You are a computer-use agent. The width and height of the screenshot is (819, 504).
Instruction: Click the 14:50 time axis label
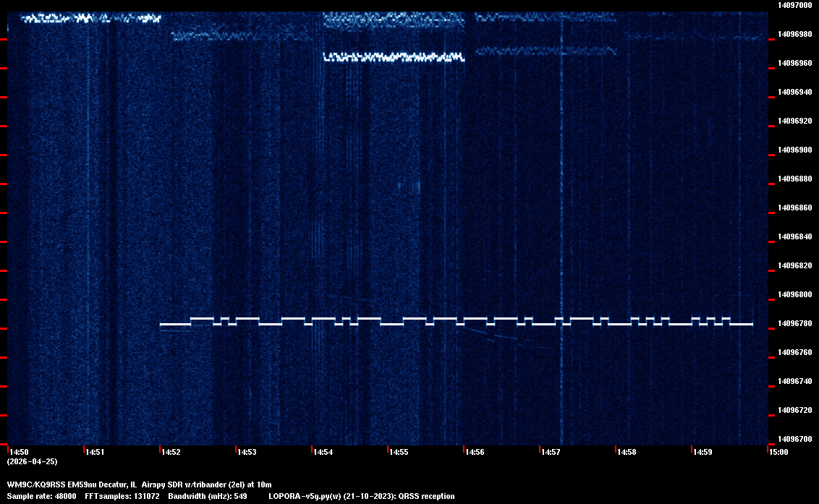[x=20, y=453]
